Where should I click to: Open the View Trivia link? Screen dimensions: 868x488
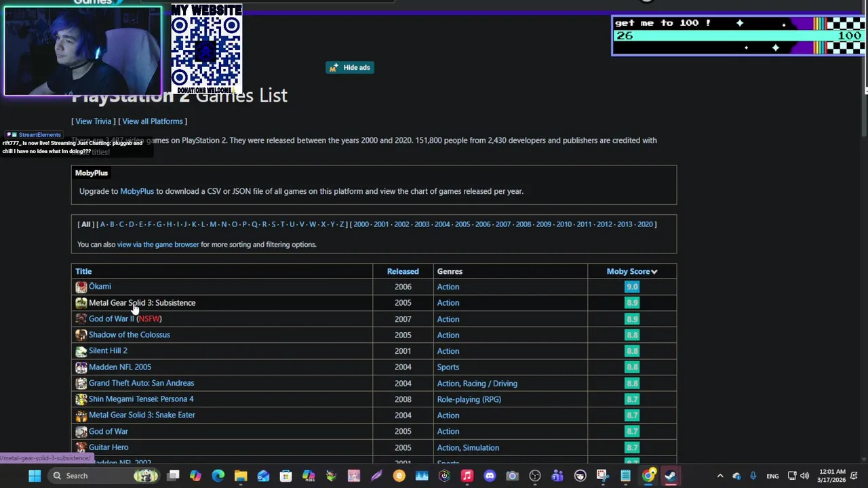click(93, 121)
